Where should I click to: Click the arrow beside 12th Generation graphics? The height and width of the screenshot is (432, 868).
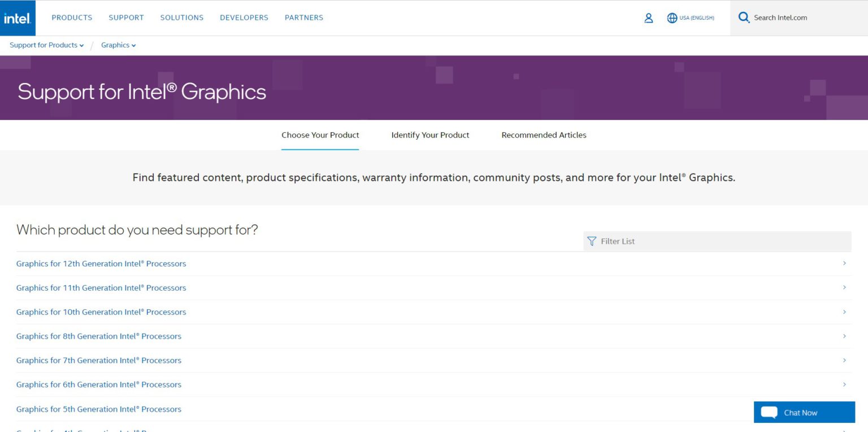click(844, 263)
